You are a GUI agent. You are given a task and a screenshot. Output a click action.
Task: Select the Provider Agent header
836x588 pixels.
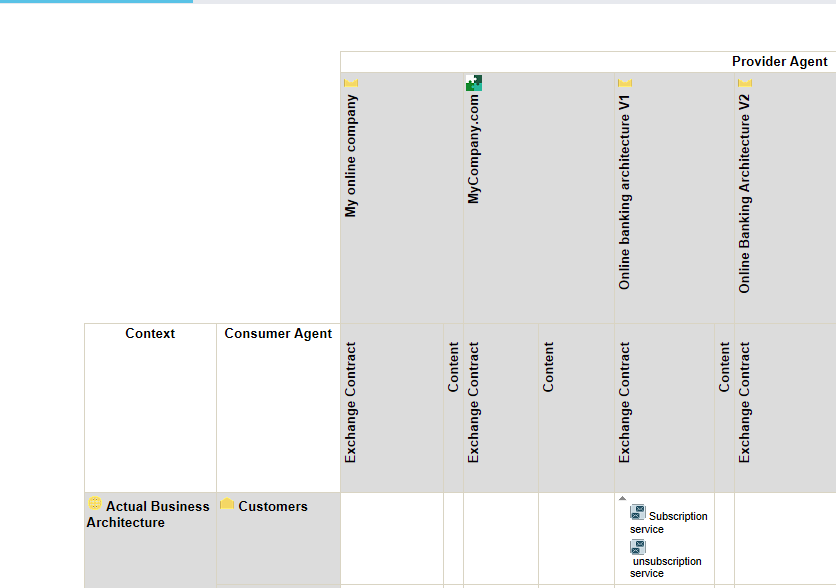pyautogui.click(x=779, y=62)
